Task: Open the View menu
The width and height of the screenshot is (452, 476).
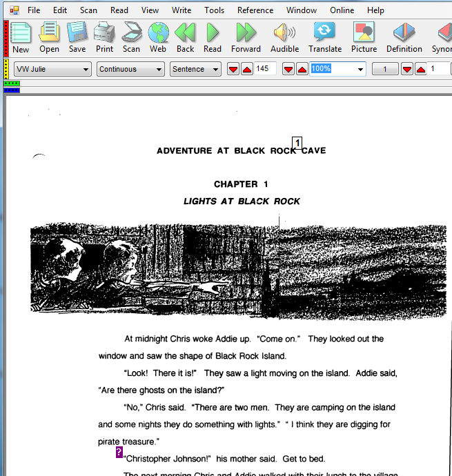Action: [x=150, y=10]
